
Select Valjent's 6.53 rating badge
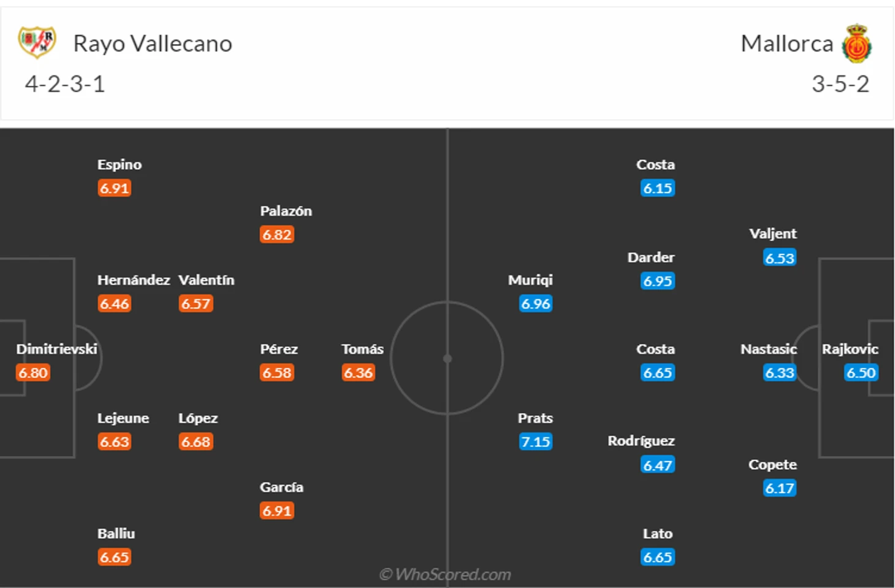point(780,258)
